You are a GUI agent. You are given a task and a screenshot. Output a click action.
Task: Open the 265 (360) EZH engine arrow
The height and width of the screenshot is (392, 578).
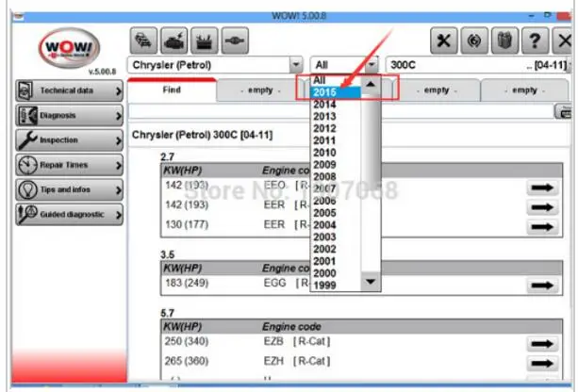click(x=542, y=364)
